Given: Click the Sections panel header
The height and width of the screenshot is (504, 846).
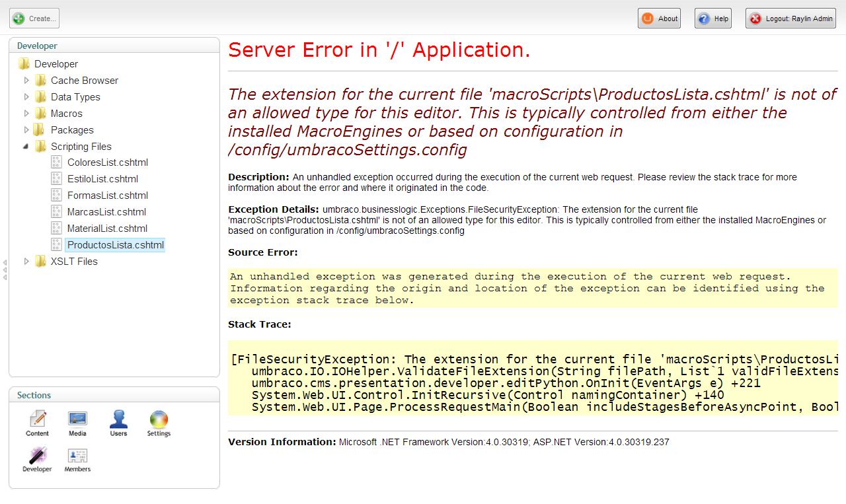Looking at the screenshot, I should coord(114,395).
